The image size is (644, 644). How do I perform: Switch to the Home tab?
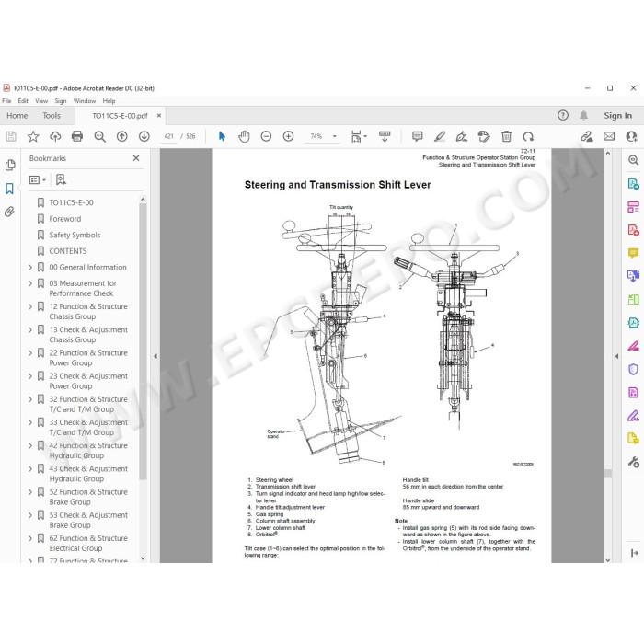[17, 116]
